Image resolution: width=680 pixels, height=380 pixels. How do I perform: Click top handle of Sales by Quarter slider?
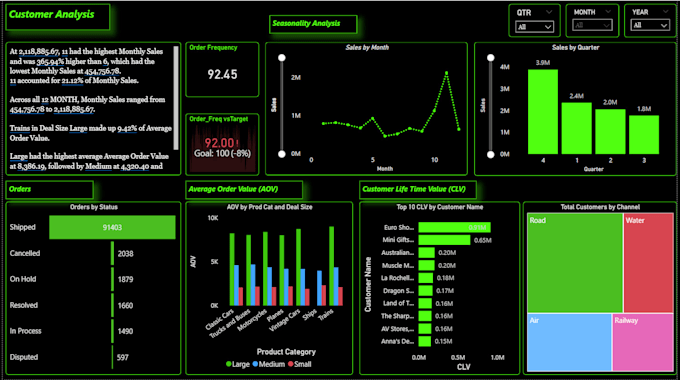coord(490,58)
